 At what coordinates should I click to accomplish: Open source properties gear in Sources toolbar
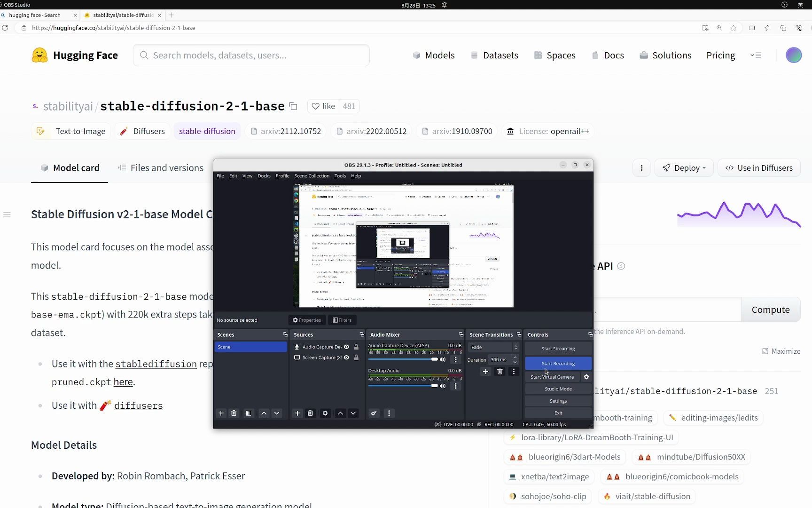[325, 413]
